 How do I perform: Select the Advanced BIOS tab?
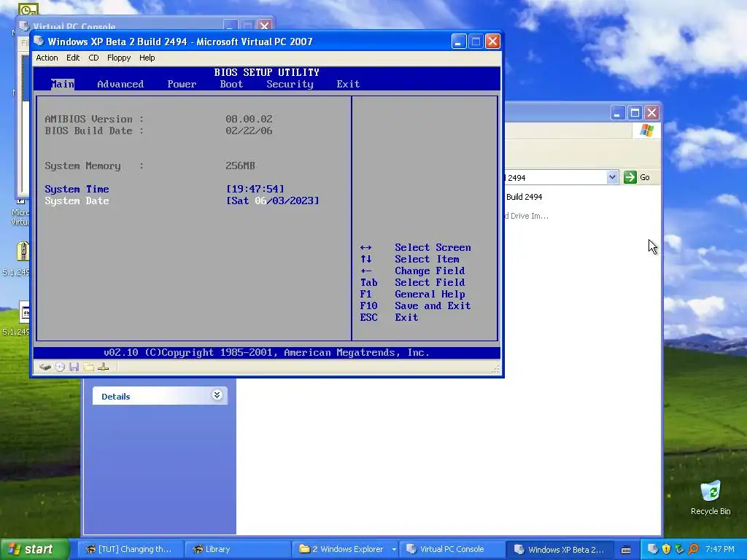click(120, 85)
